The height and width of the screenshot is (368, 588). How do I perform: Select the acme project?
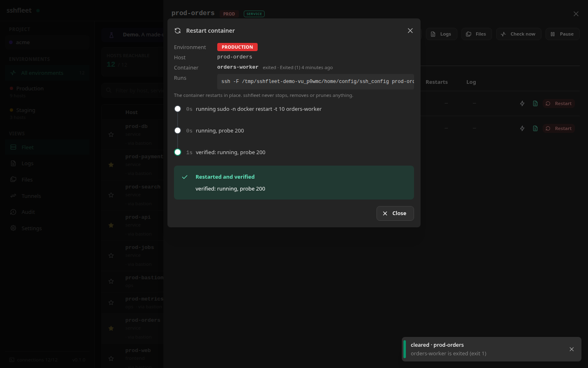pos(47,43)
